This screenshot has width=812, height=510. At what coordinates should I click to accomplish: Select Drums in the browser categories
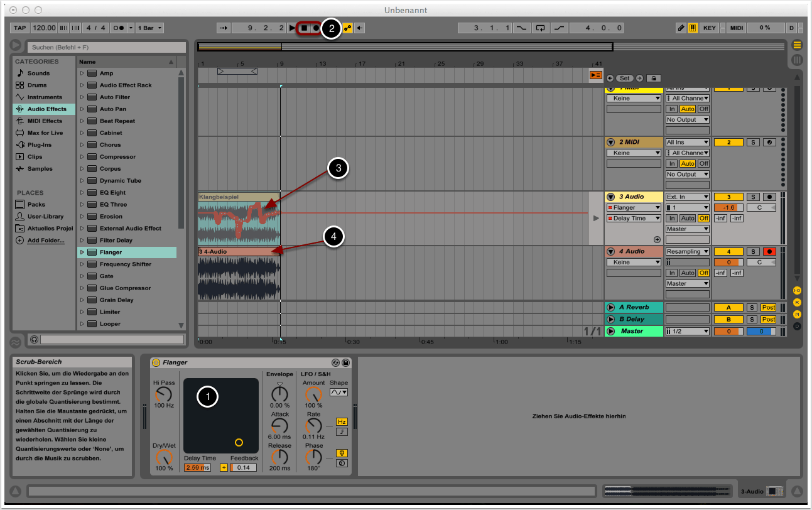(x=37, y=85)
